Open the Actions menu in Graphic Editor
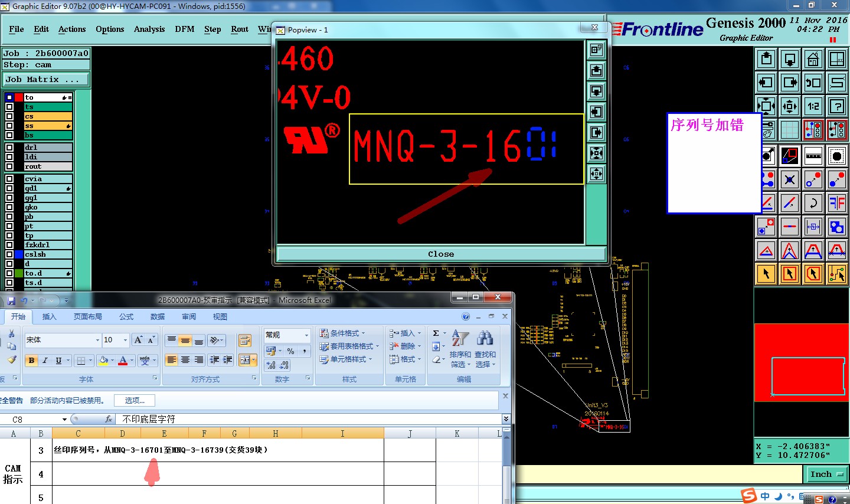The image size is (850, 504). [x=72, y=29]
